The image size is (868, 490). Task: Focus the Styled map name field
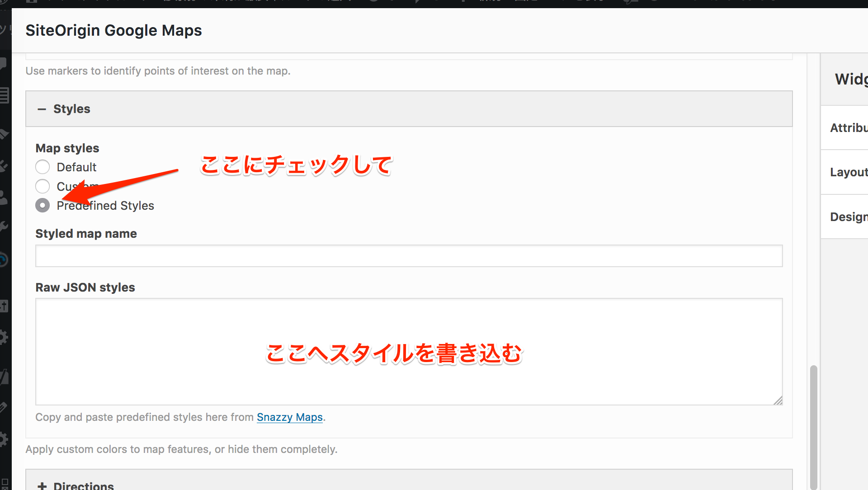pyautogui.click(x=409, y=256)
